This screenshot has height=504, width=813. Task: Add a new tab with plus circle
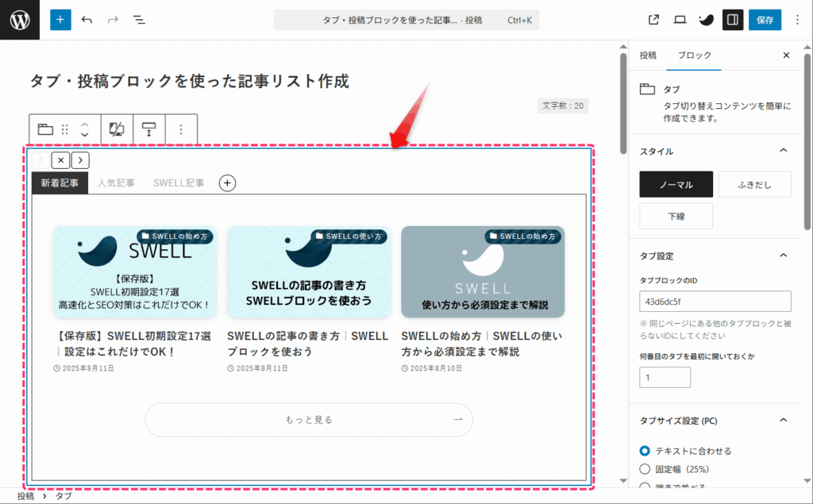click(227, 183)
